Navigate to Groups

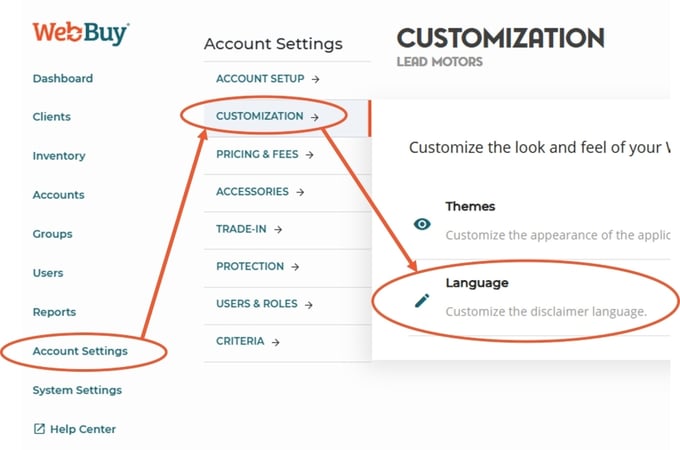[x=52, y=234]
